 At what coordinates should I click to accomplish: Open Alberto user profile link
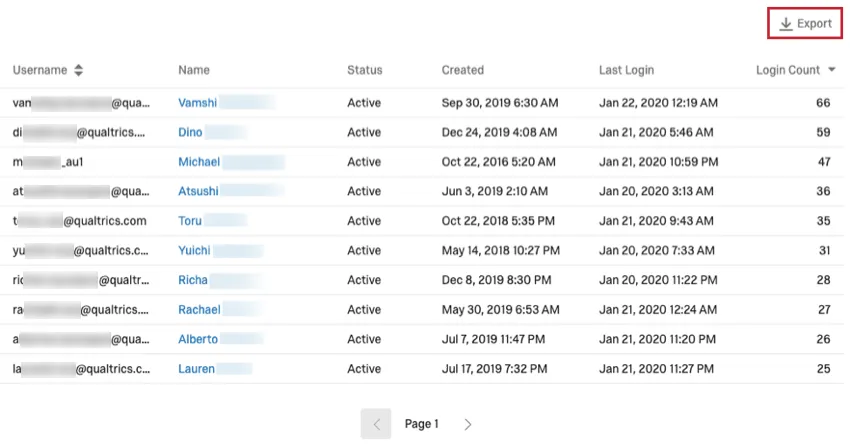tap(198, 339)
